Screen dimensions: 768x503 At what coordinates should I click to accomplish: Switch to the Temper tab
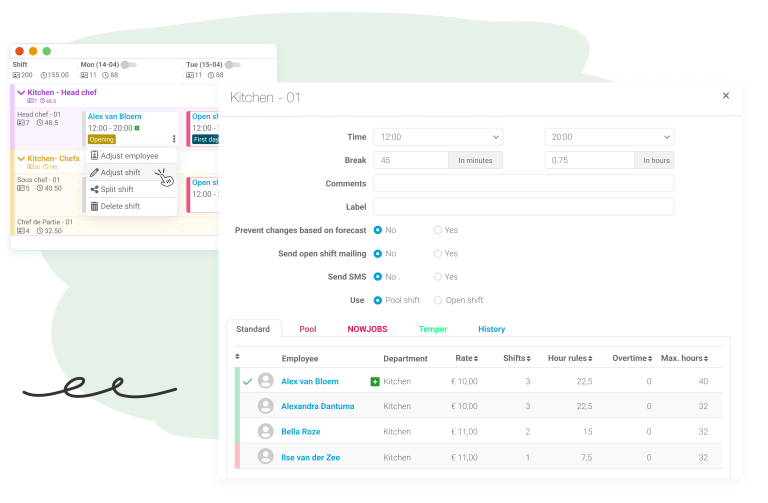433,329
